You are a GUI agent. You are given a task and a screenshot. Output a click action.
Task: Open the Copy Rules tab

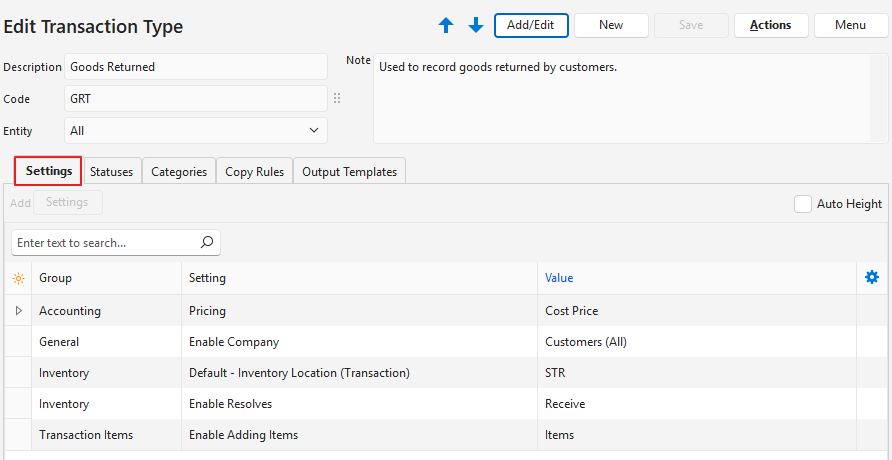[254, 172]
